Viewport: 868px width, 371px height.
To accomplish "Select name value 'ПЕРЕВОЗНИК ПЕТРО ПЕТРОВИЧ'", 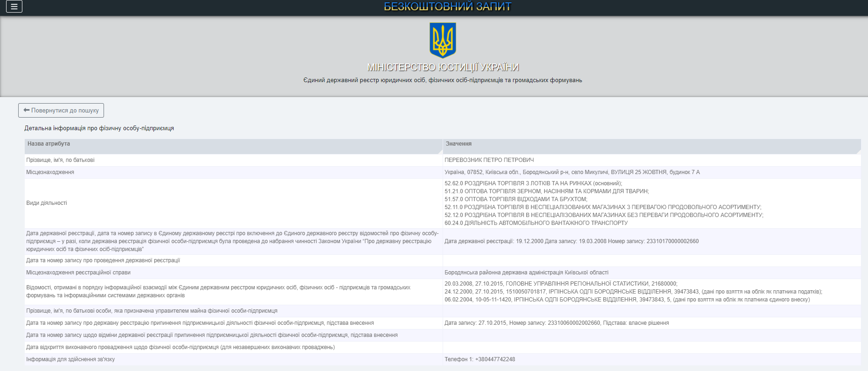I will 489,160.
